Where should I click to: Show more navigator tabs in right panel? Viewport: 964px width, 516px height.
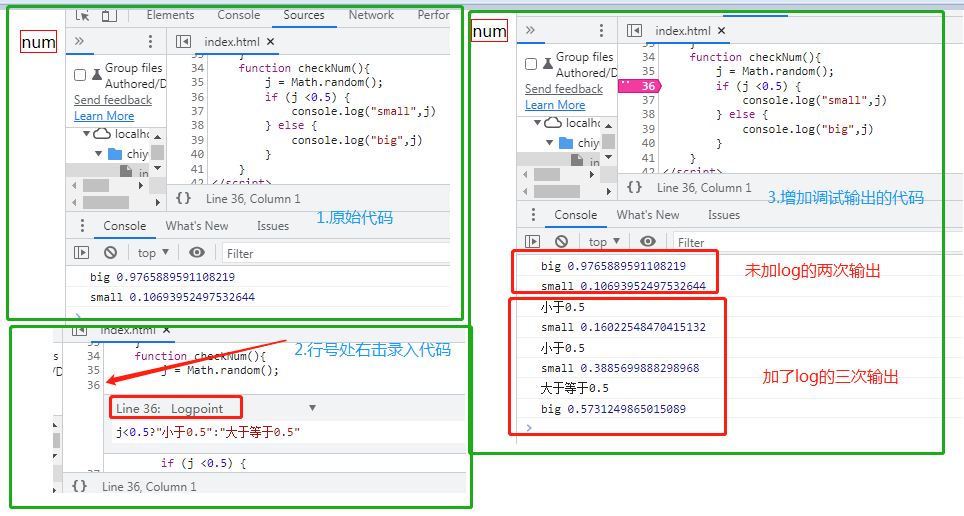pyautogui.click(x=531, y=30)
